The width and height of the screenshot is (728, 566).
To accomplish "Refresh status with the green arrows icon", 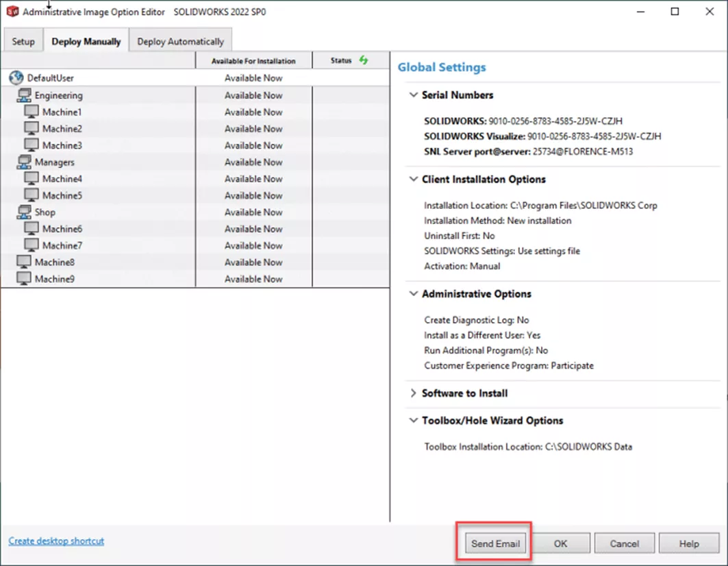I will click(x=364, y=60).
